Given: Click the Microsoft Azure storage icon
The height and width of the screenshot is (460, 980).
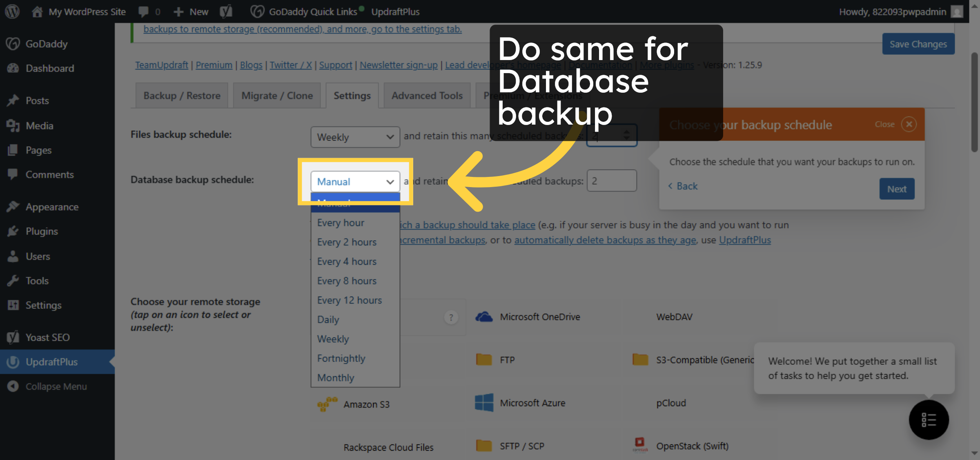Looking at the screenshot, I should [x=485, y=403].
